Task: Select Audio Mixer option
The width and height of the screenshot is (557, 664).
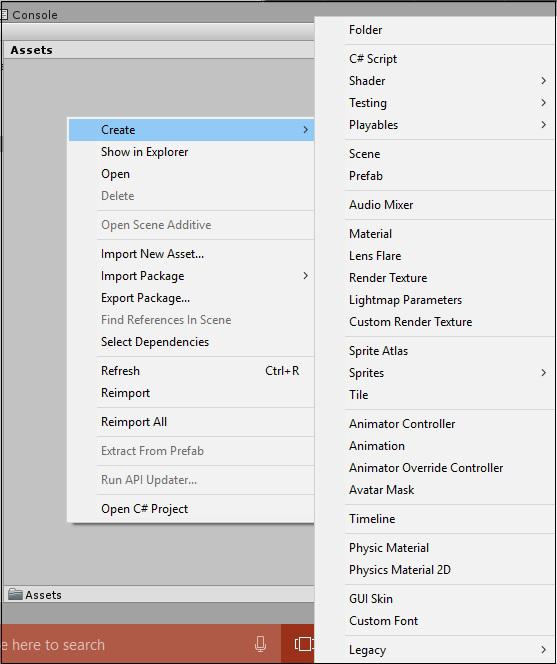Action: pos(435,205)
